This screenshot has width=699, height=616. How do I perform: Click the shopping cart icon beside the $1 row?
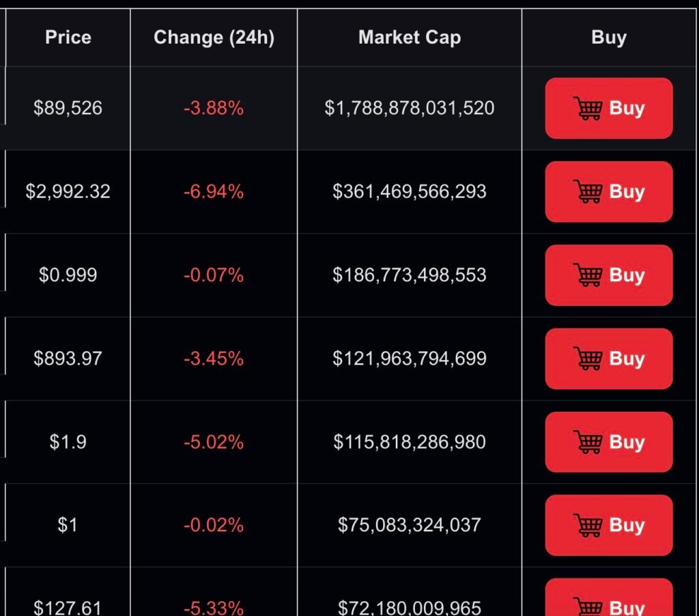588,525
